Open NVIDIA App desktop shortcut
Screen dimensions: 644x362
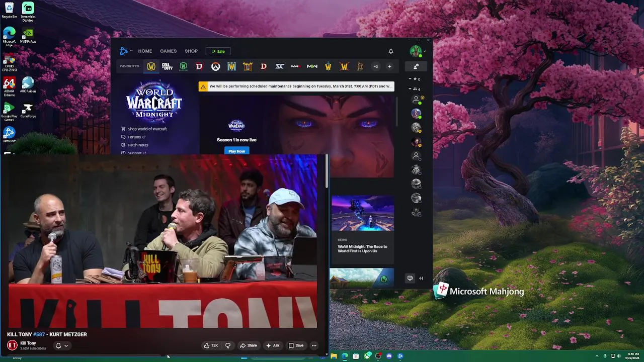[28, 35]
